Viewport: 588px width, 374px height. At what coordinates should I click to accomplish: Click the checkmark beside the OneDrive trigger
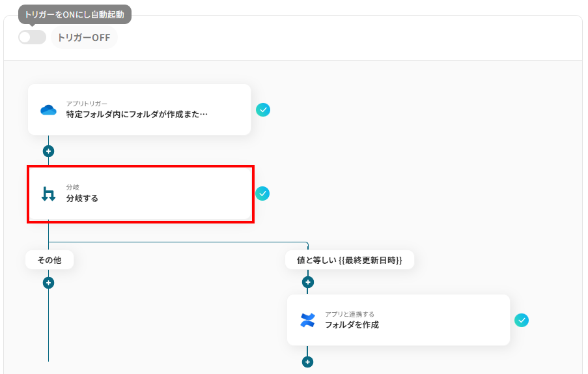[263, 110]
